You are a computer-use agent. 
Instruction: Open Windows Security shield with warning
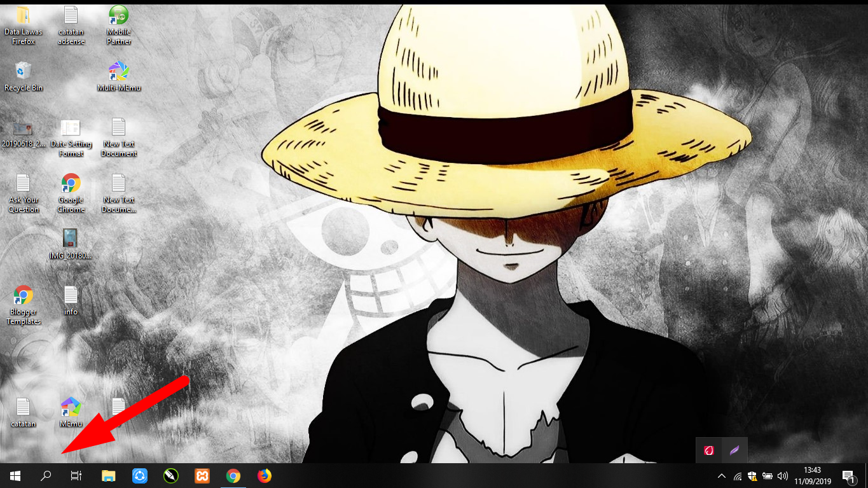752,476
